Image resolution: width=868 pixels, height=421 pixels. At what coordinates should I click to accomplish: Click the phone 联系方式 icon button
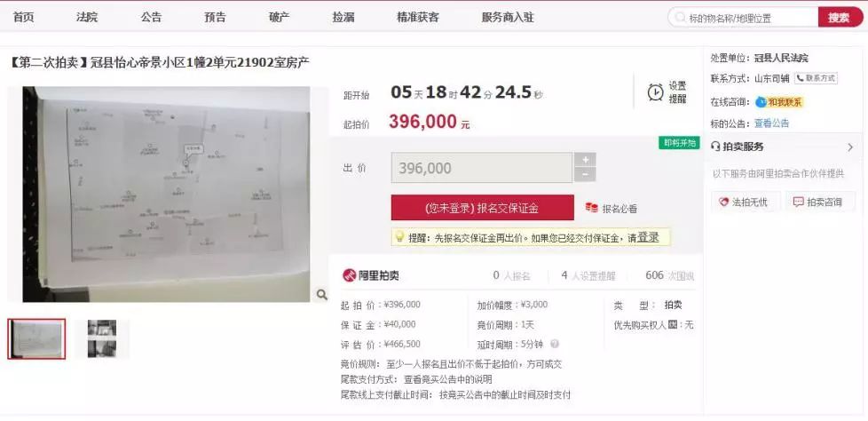(x=816, y=78)
